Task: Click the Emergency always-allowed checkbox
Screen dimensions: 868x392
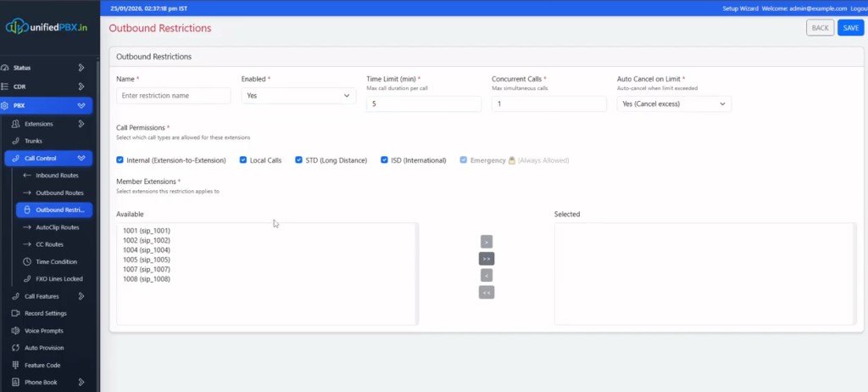Action: [464, 160]
